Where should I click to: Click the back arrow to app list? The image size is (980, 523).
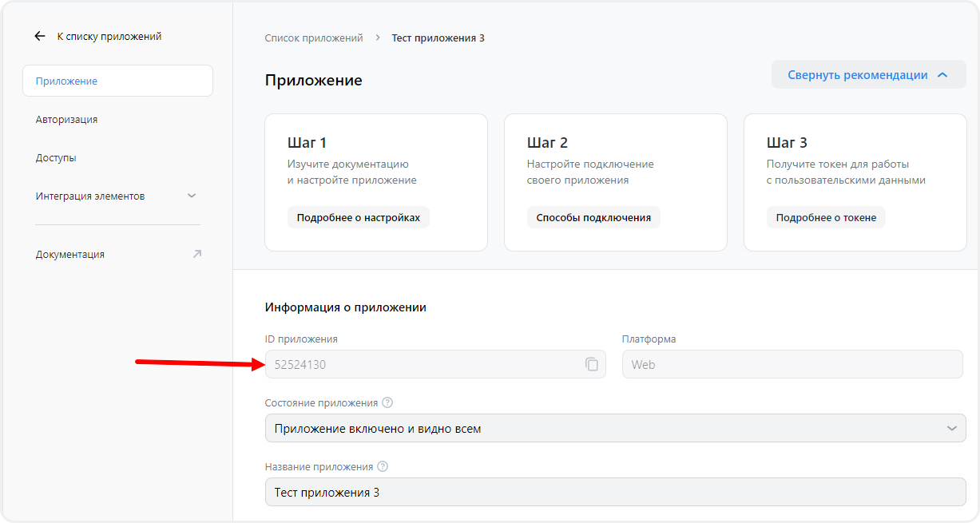pos(40,35)
